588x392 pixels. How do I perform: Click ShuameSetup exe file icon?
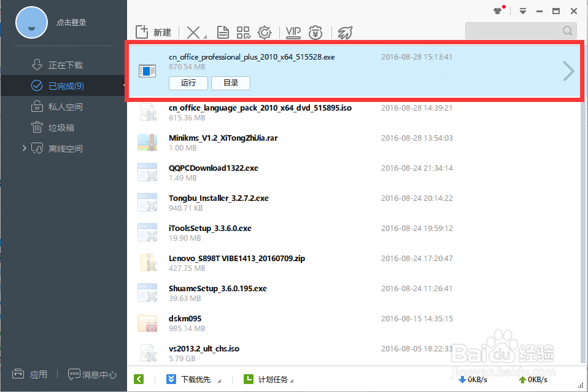pos(147,292)
